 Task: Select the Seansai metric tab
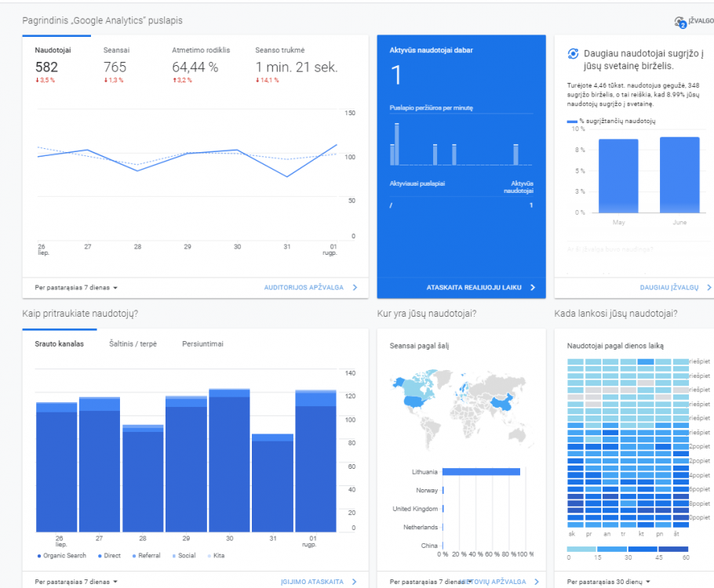click(x=116, y=50)
